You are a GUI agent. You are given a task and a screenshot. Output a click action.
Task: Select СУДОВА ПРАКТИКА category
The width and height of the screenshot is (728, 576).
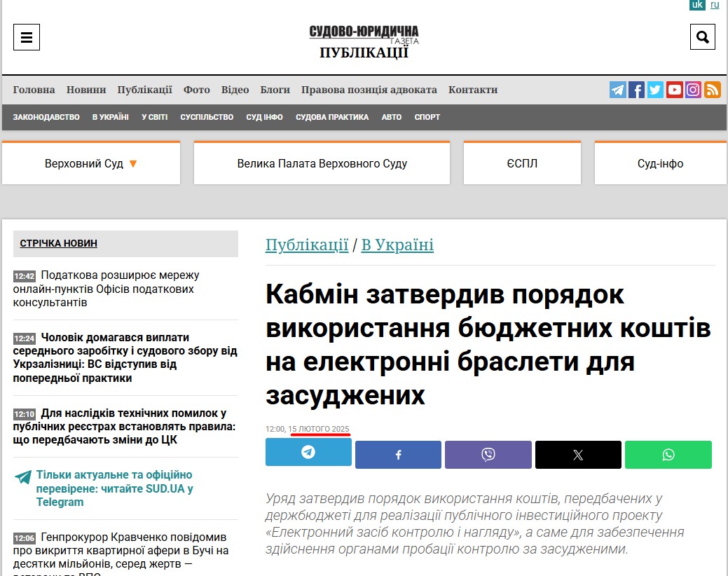332,117
